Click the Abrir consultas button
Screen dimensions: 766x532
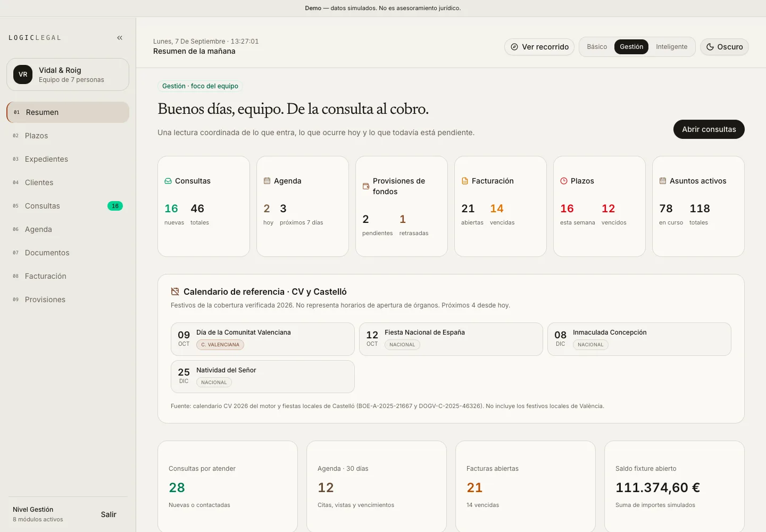(709, 129)
